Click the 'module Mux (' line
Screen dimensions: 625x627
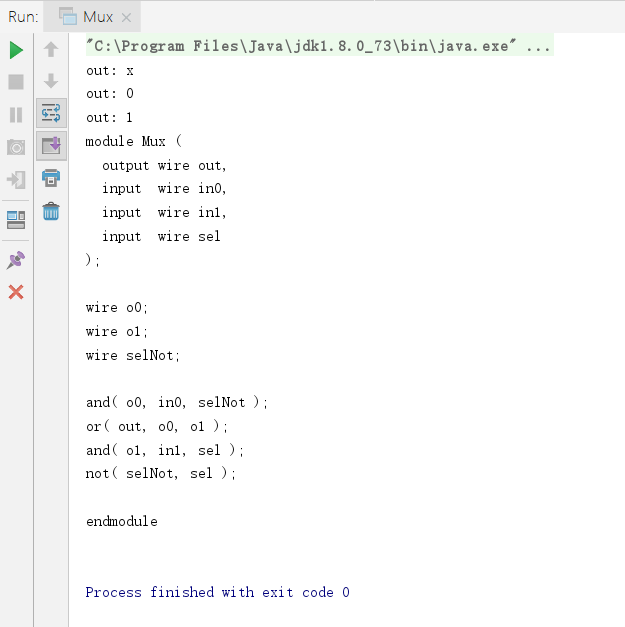pos(134,141)
